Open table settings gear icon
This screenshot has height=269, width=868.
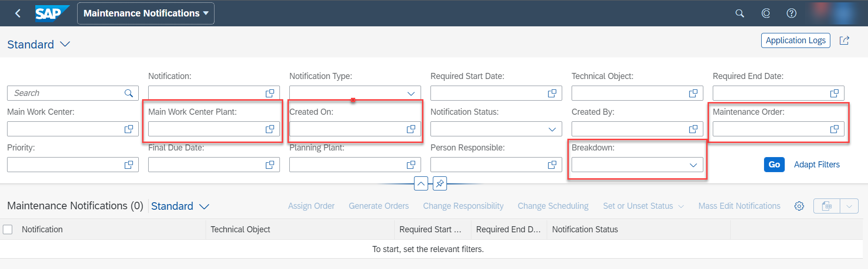tap(799, 206)
